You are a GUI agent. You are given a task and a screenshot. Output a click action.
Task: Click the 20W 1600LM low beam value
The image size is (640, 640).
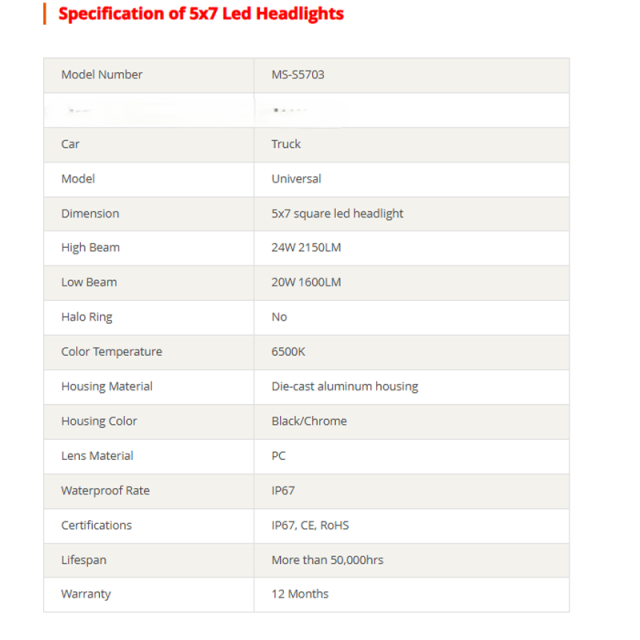pyautogui.click(x=306, y=282)
